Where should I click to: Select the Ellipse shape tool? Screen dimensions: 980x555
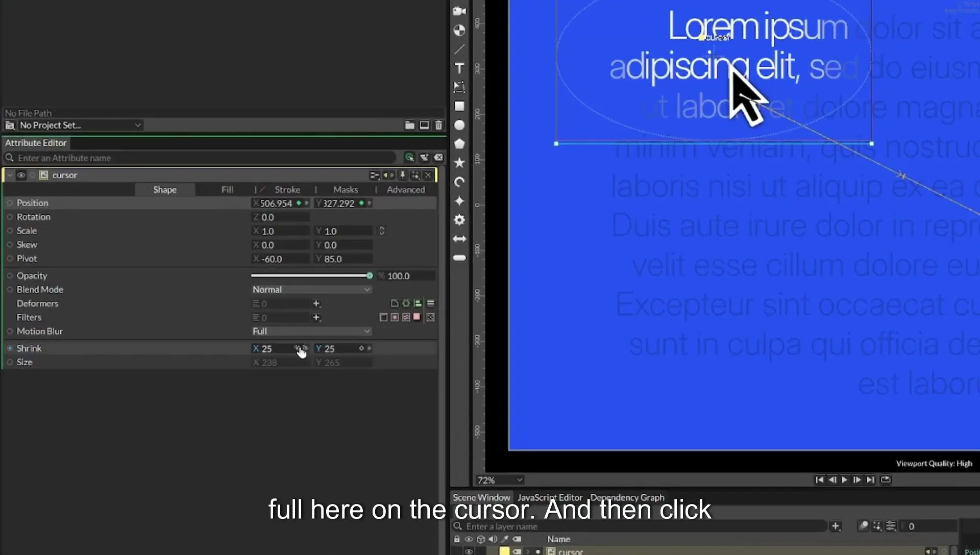click(459, 125)
